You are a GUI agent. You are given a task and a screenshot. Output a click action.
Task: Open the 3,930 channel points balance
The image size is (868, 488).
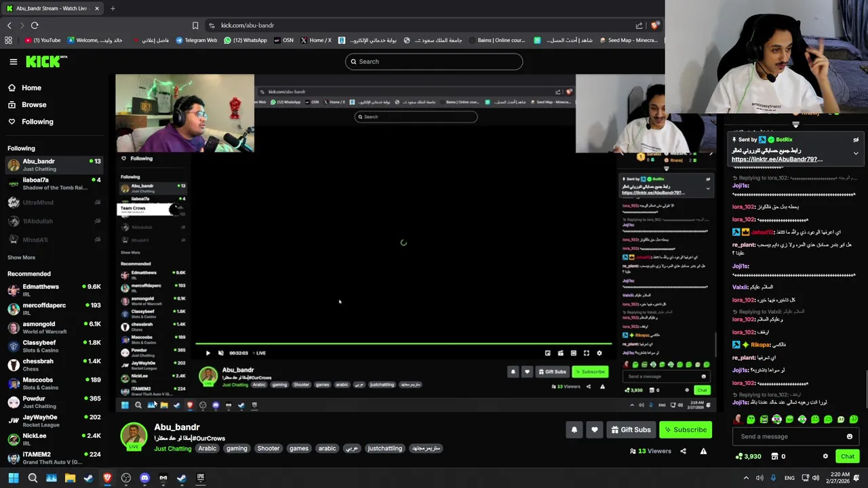click(x=749, y=457)
